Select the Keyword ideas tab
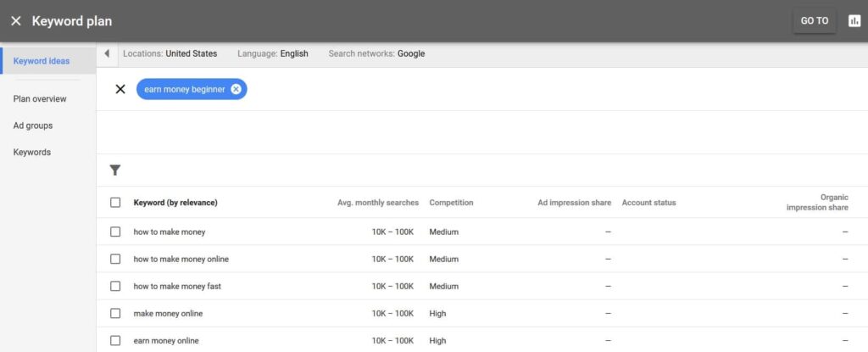868x352 pixels. click(42, 61)
